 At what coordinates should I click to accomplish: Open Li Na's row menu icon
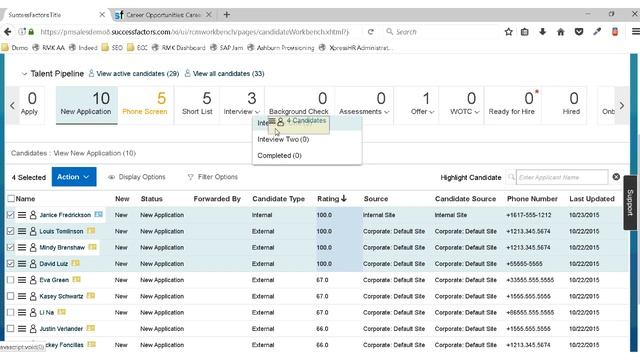pos(22,313)
